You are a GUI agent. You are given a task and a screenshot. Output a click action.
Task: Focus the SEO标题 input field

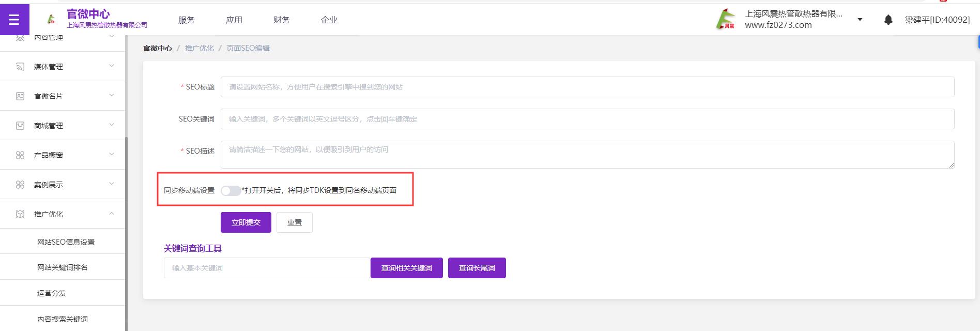pos(588,87)
